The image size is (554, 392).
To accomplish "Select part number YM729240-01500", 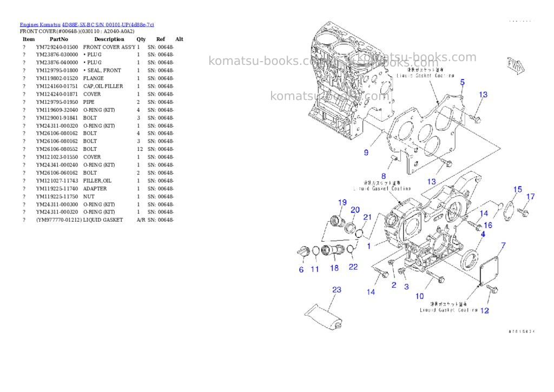I will pyautogui.click(x=57, y=47).
